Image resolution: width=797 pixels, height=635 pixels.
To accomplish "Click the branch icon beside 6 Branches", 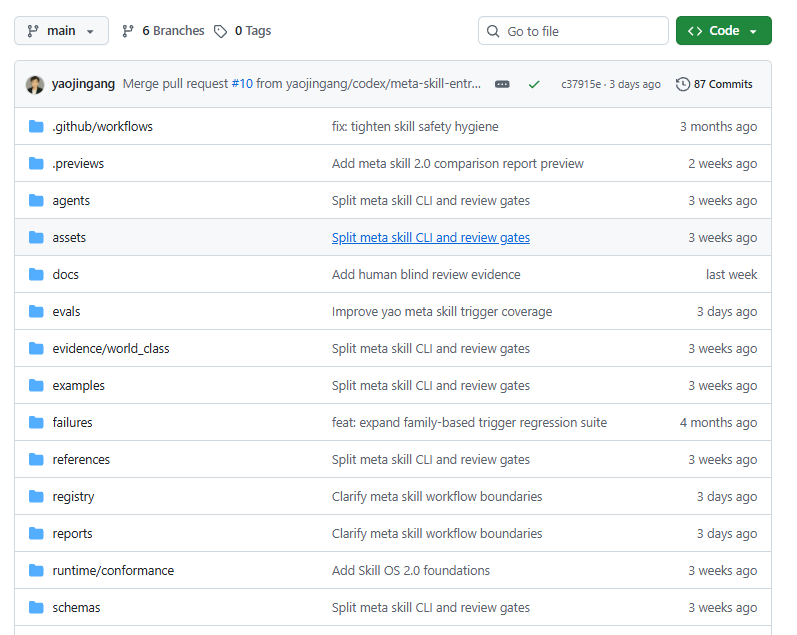I will 128,32.
